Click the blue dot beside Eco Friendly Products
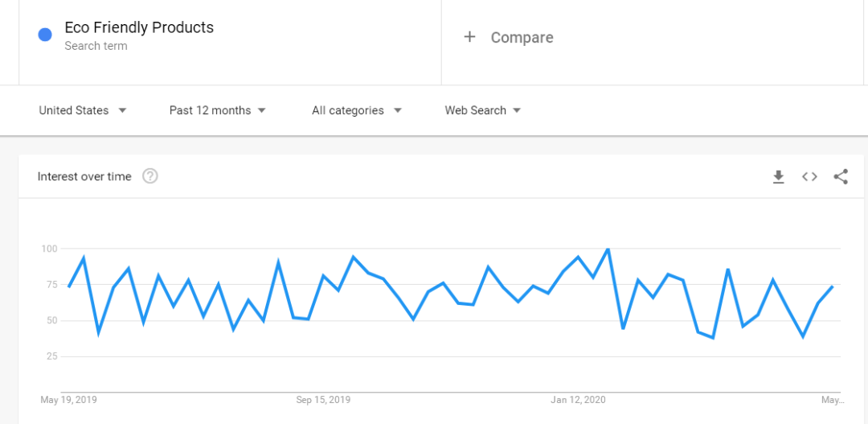868x424 pixels. coord(46,35)
